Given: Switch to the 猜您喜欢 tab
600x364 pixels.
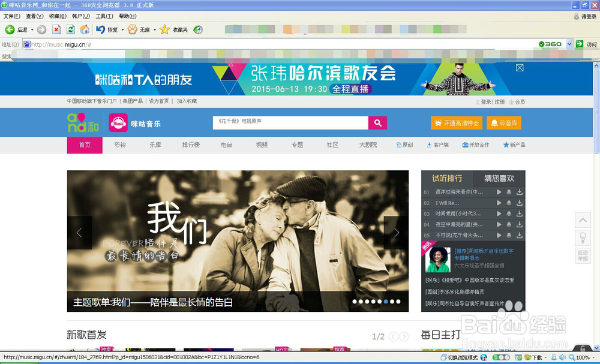Looking at the screenshot, I should coord(499,178).
